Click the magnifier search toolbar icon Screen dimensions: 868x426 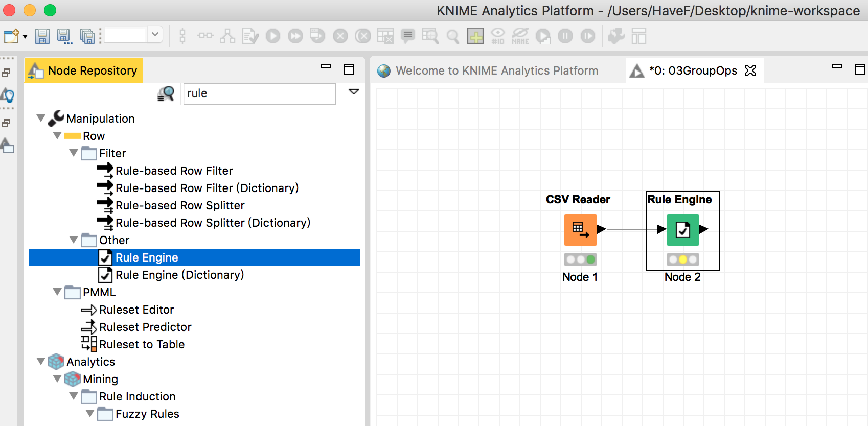pos(453,36)
